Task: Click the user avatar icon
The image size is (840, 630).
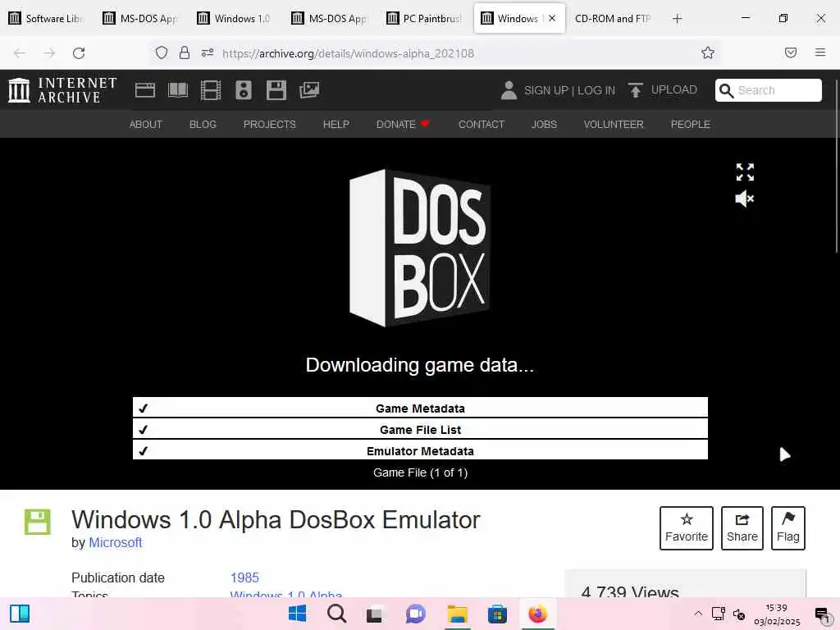Action: click(x=509, y=90)
